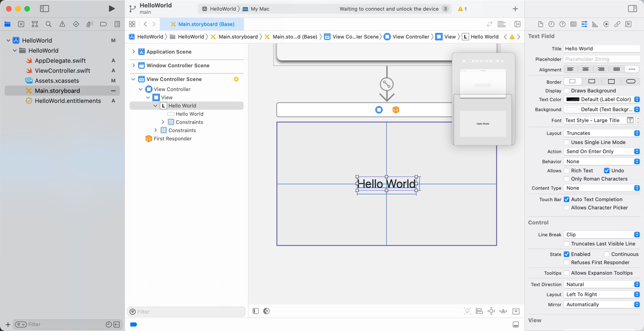Click the Title text field

(602, 48)
